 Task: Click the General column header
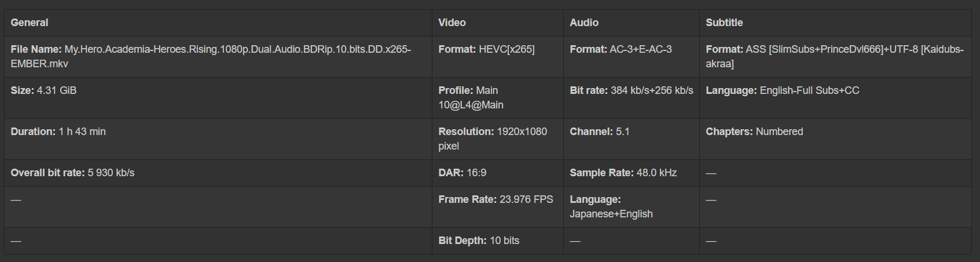coord(30,23)
